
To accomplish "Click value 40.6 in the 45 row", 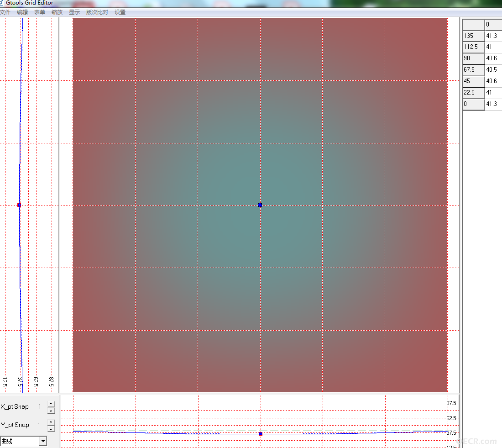I will point(493,81).
